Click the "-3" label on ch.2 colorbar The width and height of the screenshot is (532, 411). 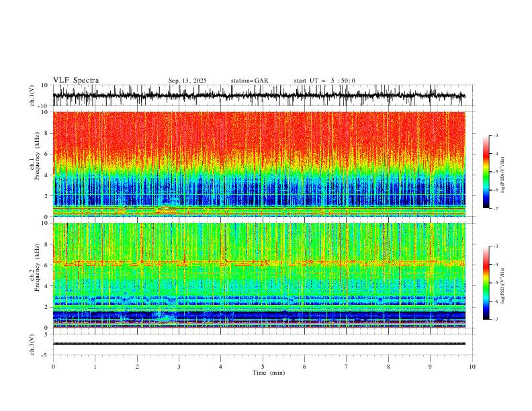(x=495, y=246)
